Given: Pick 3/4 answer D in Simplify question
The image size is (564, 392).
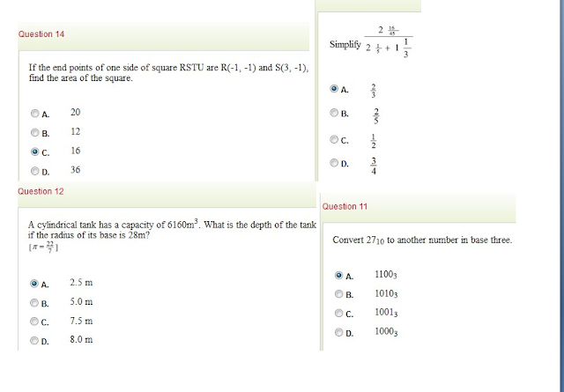Looking at the screenshot, I should coord(334,163).
